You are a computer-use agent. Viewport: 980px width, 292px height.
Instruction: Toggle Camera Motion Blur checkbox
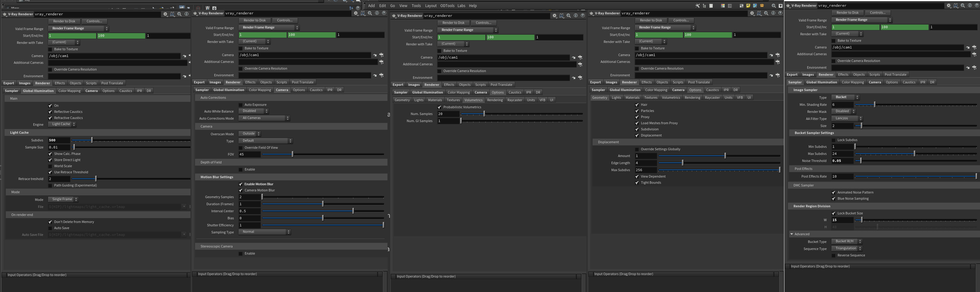pyautogui.click(x=240, y=190)
